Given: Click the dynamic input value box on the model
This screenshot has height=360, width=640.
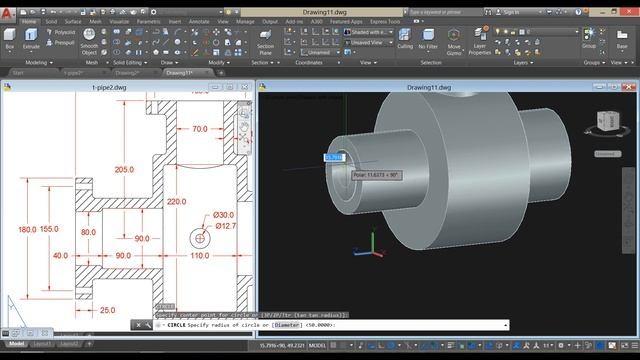Looking at the screenshot, I should (x=334, y=157).
